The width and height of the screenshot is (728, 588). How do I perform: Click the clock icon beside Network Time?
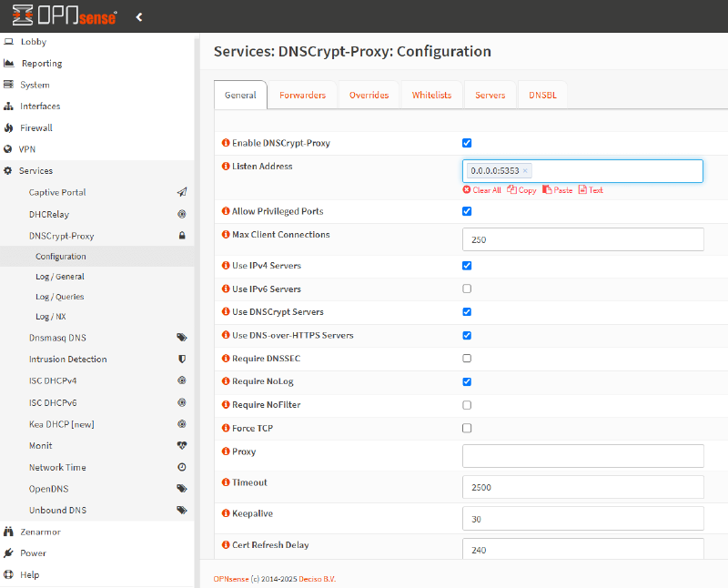(182, 467)
